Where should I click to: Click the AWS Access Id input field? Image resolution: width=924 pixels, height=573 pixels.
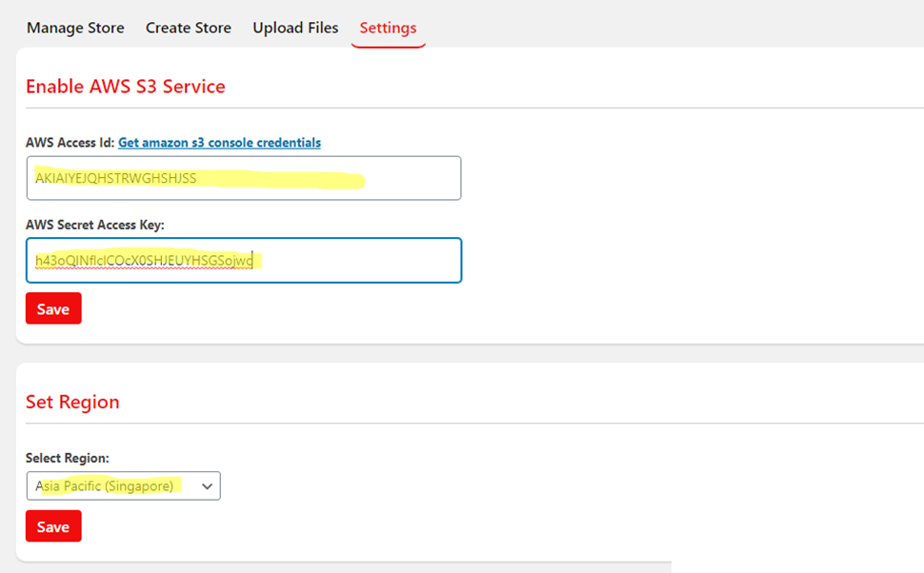[244, 178]
